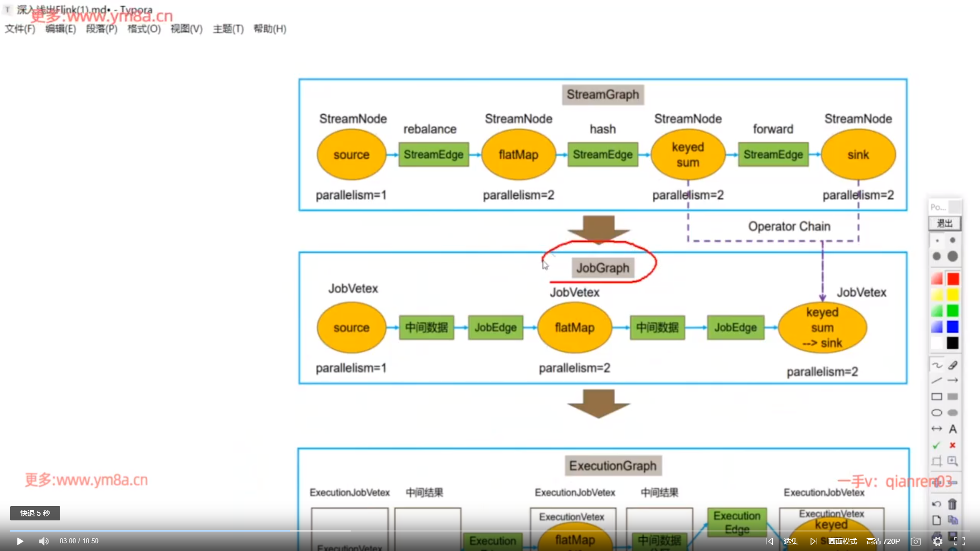Go to the previous episode
The height and width of the screenshot is (551, 980).
pyautogui.click(x=770, y=541)
